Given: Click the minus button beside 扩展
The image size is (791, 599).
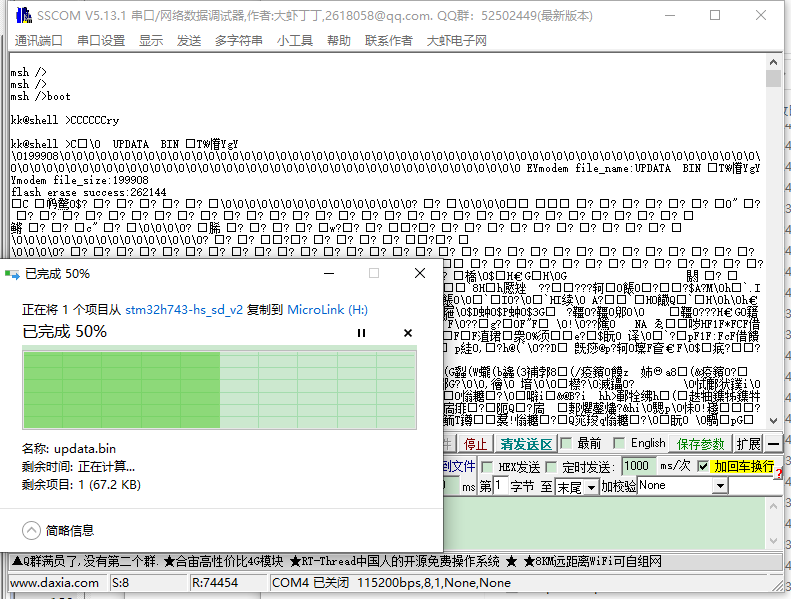Looking at the screenshot, I should point(773,444).
